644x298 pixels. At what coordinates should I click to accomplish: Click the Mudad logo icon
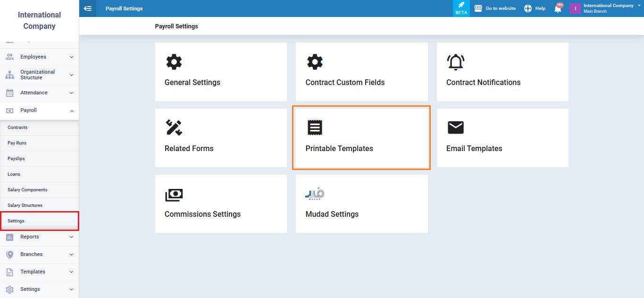point(315,194)
